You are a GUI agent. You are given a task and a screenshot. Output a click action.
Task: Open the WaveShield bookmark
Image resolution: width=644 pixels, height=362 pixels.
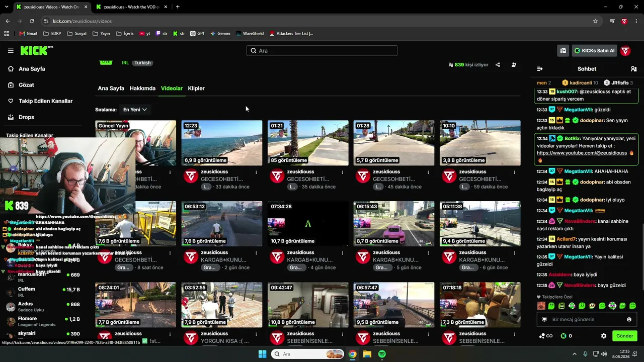click(250, 34)
